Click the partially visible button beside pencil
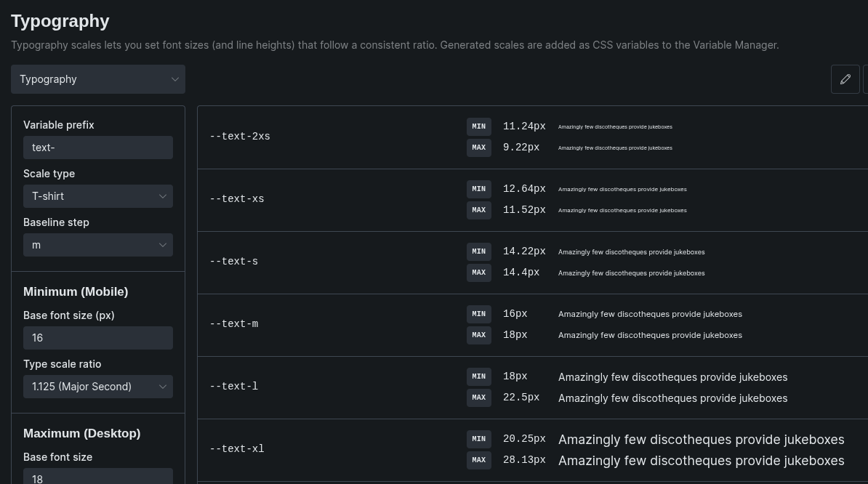Viewport: 868px width, 484px height. pyautogui.click(x=865, y=79)
